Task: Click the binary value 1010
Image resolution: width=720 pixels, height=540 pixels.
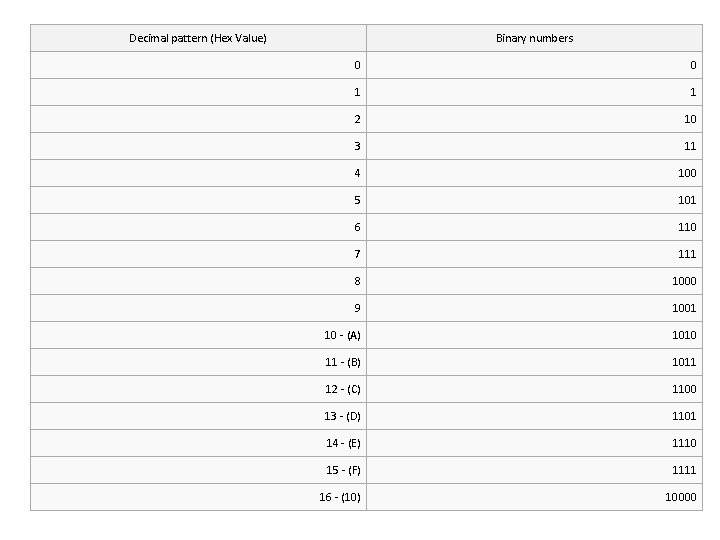Action: (684, 335)
